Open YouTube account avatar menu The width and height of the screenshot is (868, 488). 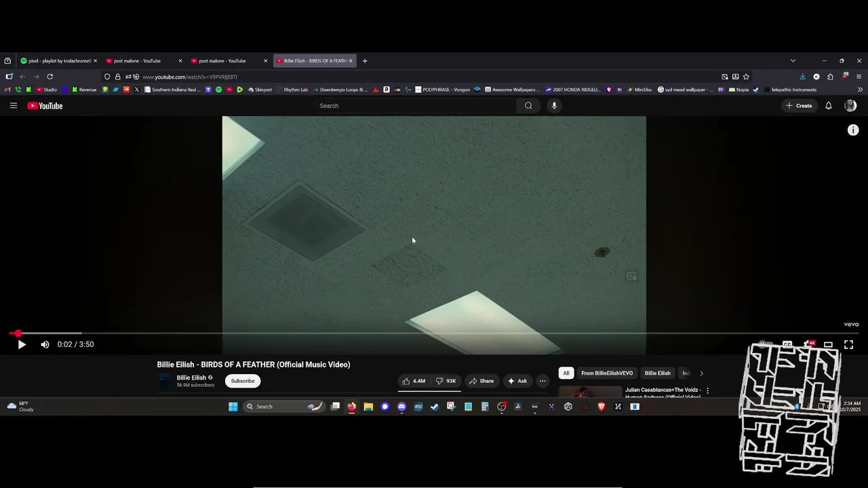click(850, 106)
